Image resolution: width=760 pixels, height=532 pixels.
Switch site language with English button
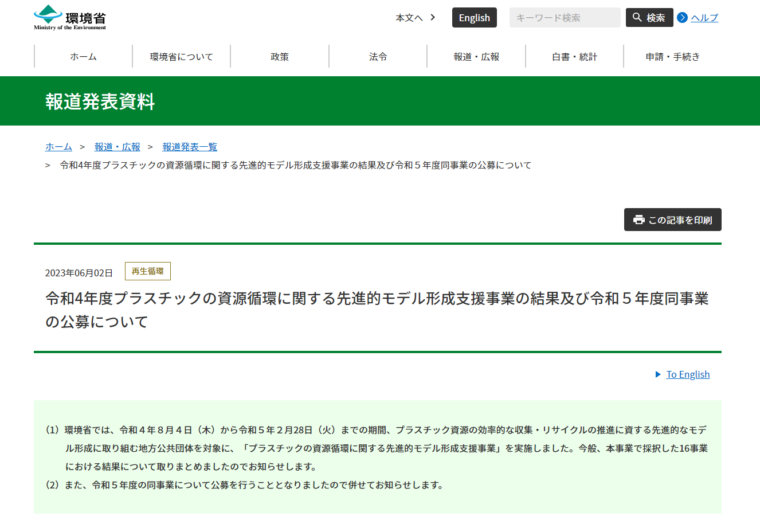(474, 18)
